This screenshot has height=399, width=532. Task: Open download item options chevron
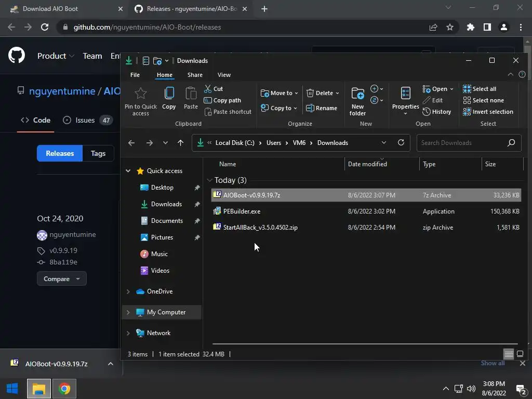coord(111,364)
